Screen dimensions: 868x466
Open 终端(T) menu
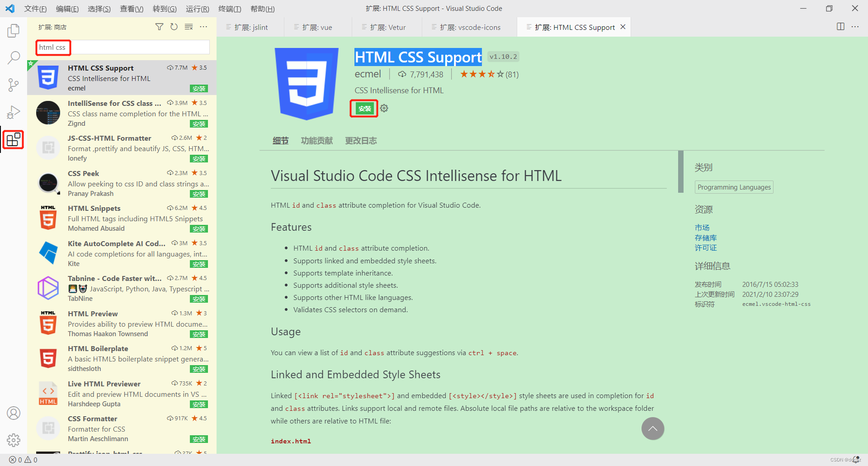pyautogui.click(x=230, y=9)
